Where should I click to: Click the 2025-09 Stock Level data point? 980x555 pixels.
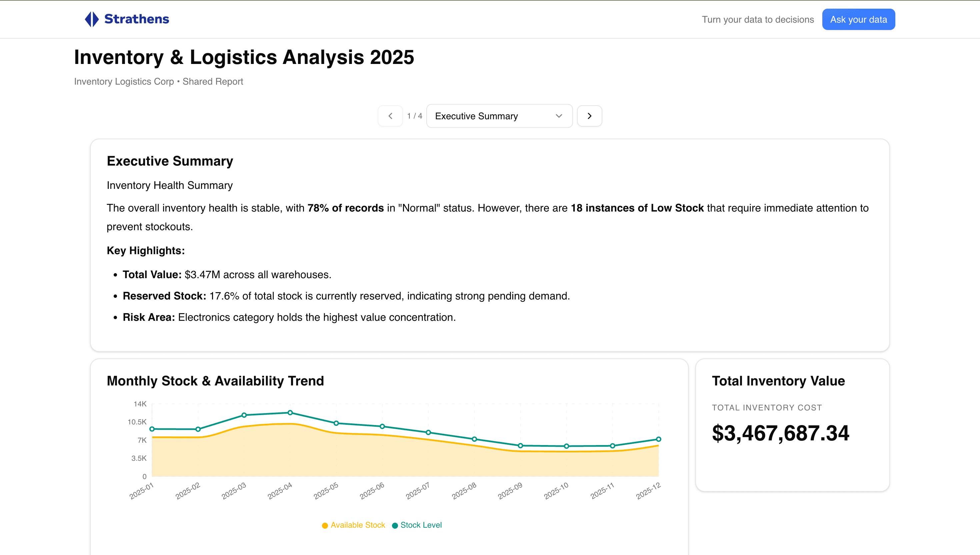521,446
